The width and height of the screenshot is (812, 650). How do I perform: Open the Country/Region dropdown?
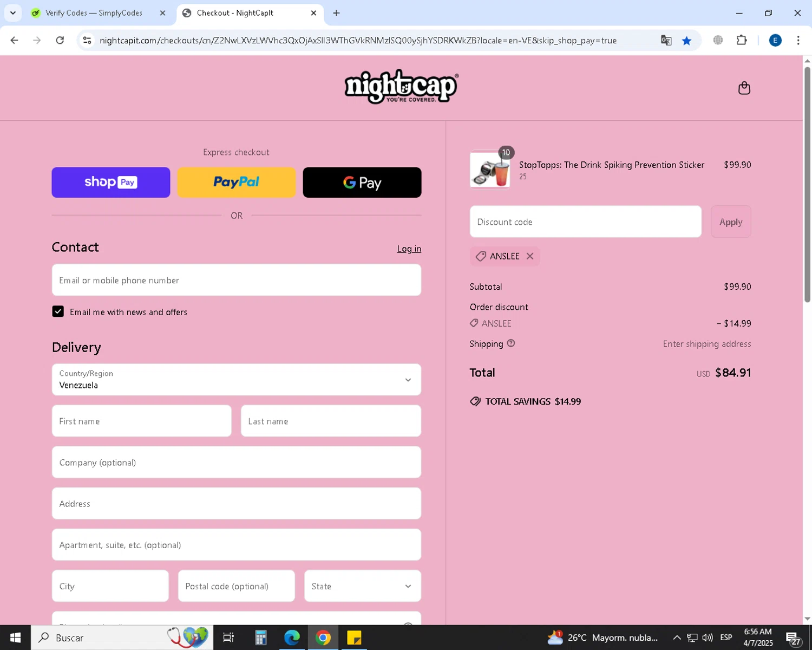click(x=237, y=380)
